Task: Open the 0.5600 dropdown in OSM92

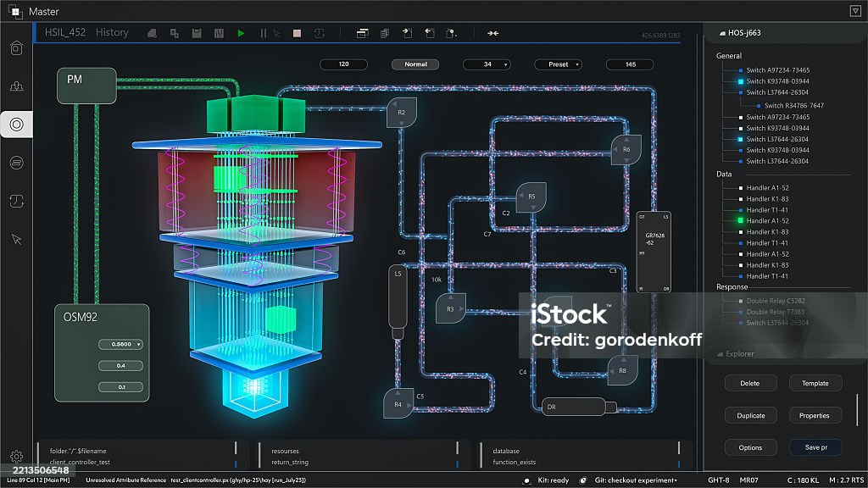Action: point(120,344)
